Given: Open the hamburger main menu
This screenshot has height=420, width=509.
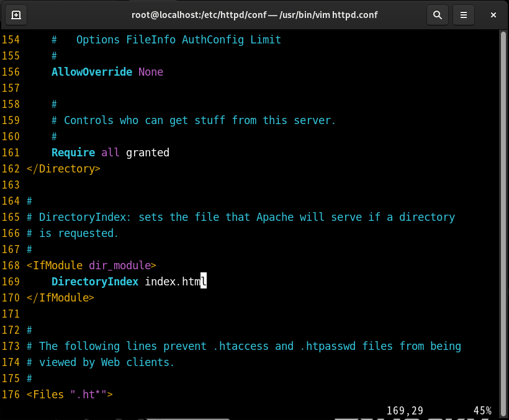Looking at the screenshot, I should tap(464, 15).
